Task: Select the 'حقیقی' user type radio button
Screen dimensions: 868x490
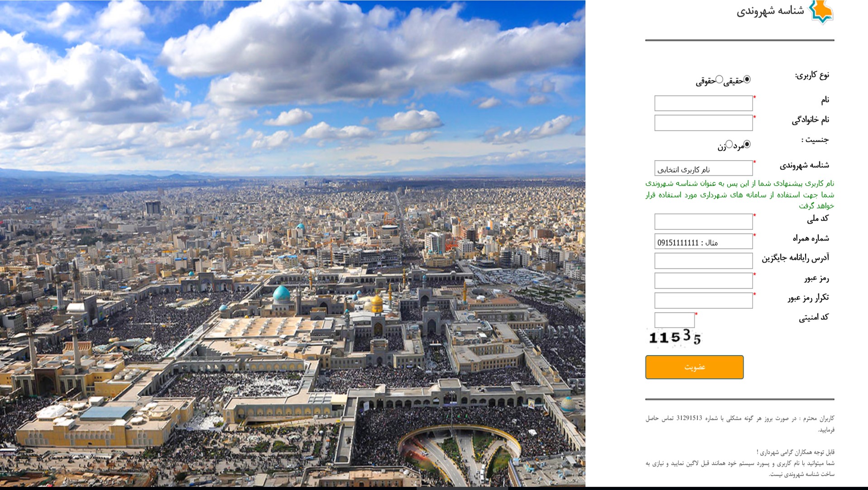Action: point(747,80)
